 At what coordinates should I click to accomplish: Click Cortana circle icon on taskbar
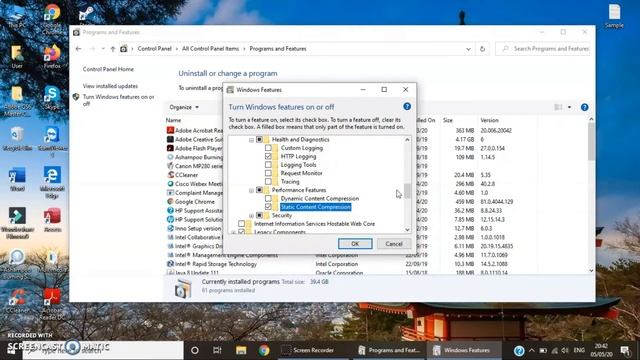[195, 350]
